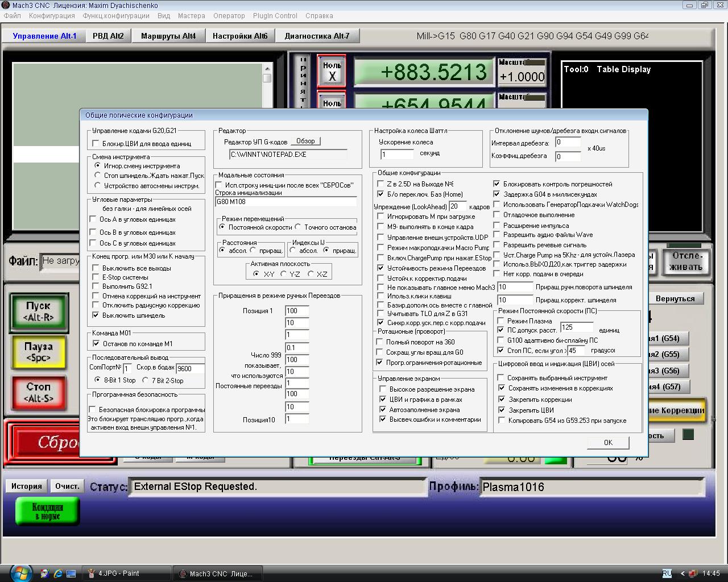This screenshot has height=582, width=728.
Task: Select Устройство автосмены инструм. radio option
Action: 98,186
